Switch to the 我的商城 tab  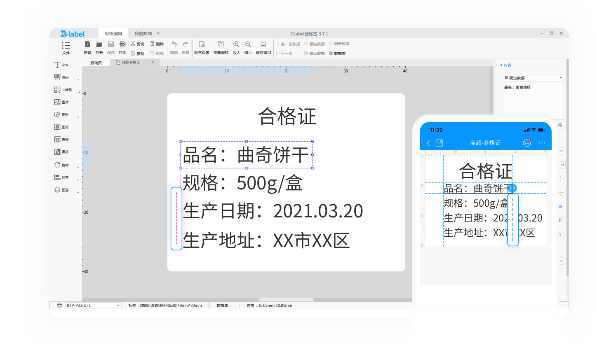[x=143, y=34]
